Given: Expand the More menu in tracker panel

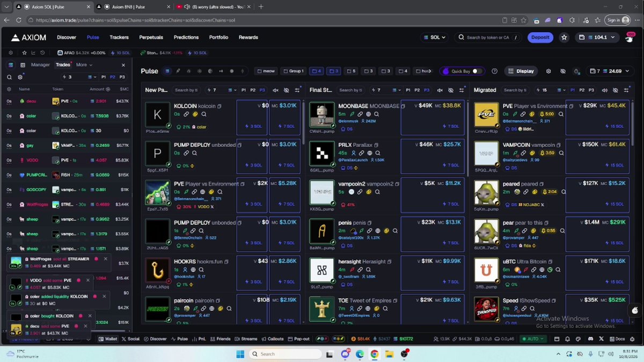Looking at the screenshot, I should click(x=84, y=65).
